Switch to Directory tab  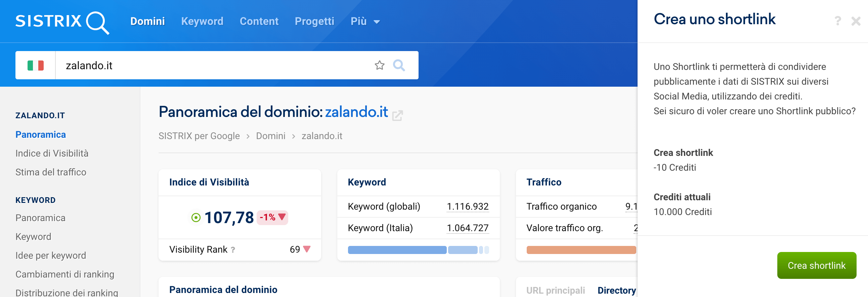(617, 290)
